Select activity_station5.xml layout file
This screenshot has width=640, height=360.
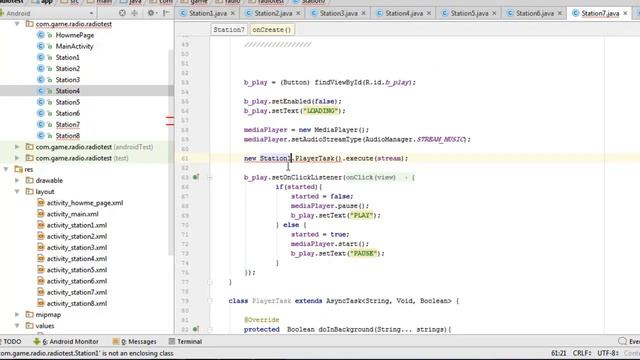coord(77,269)
